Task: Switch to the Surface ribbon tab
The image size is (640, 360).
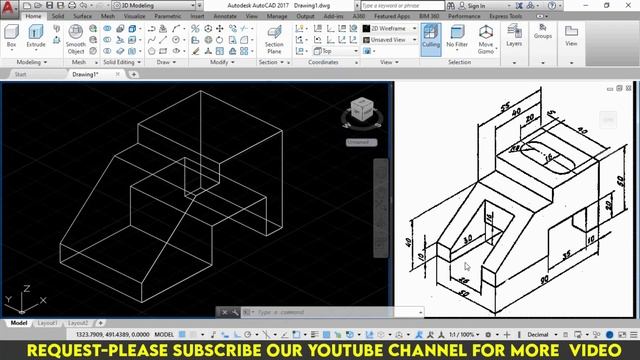Action: pyautogui.click(x=82, y=16)
